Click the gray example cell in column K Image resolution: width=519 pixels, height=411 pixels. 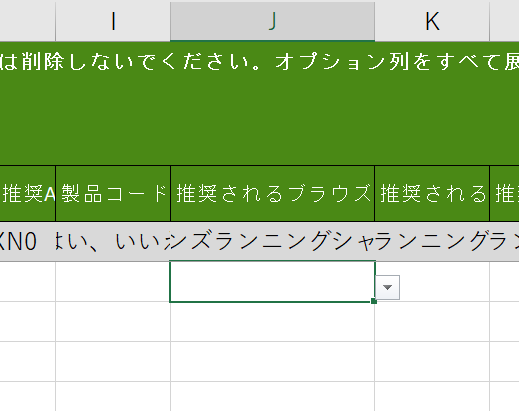point(432,242)
